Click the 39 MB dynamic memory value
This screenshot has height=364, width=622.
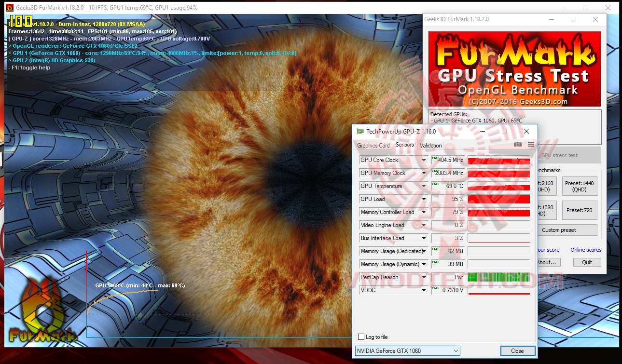point(447,264)
